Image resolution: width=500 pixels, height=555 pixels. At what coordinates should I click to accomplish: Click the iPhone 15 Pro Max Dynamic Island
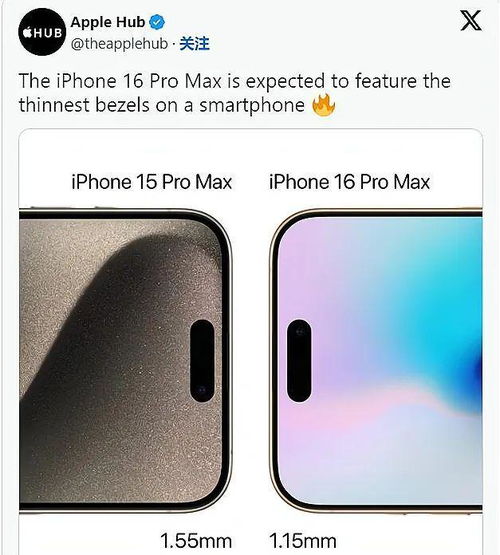[202, 361]
